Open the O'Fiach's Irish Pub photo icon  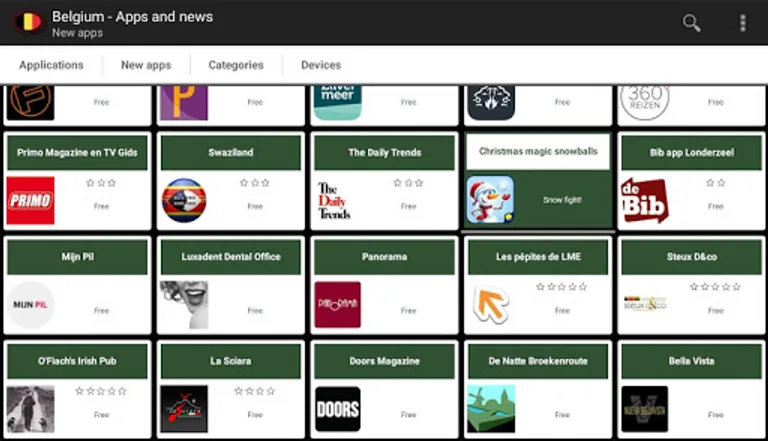pyautogui.click(x=30, y=409)
